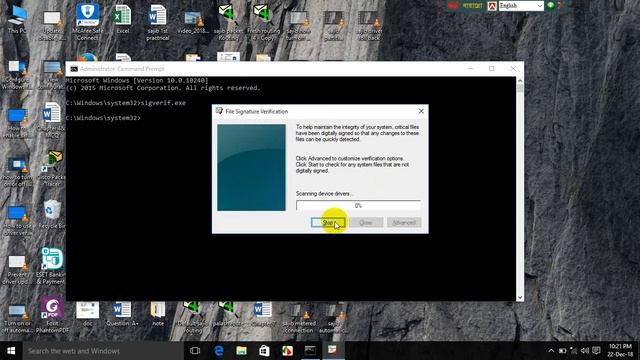The image size is (640, 360).
Task: Click the red Avro keyboard icon beside English
Action: click(492, 6)
